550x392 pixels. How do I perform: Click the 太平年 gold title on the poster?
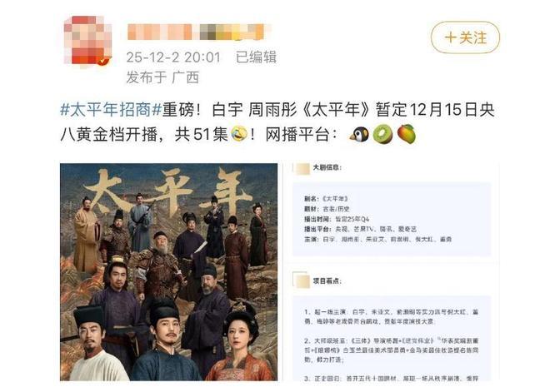[x=168, y=192]
